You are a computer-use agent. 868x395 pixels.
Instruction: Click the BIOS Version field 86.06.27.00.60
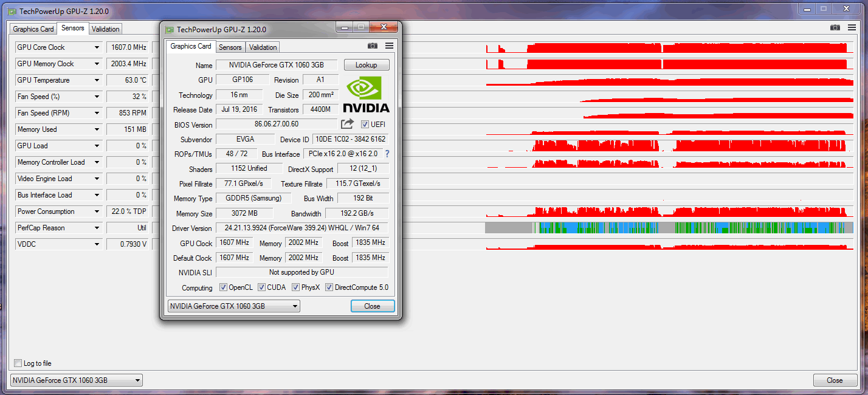(x=277, y=124)
